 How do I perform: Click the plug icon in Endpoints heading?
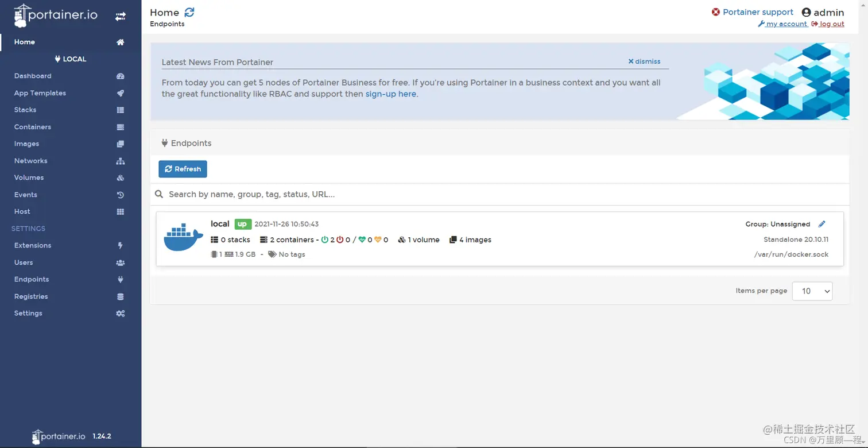165,143
